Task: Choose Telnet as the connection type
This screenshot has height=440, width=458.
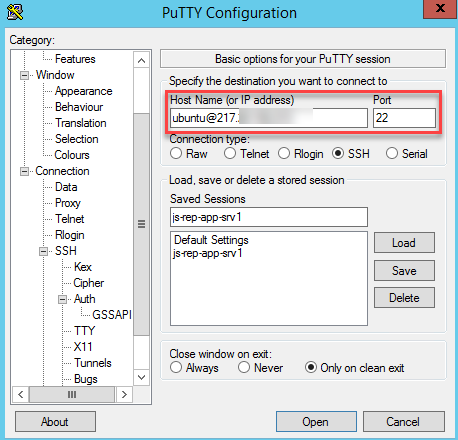Action: (x=230, y=154)
